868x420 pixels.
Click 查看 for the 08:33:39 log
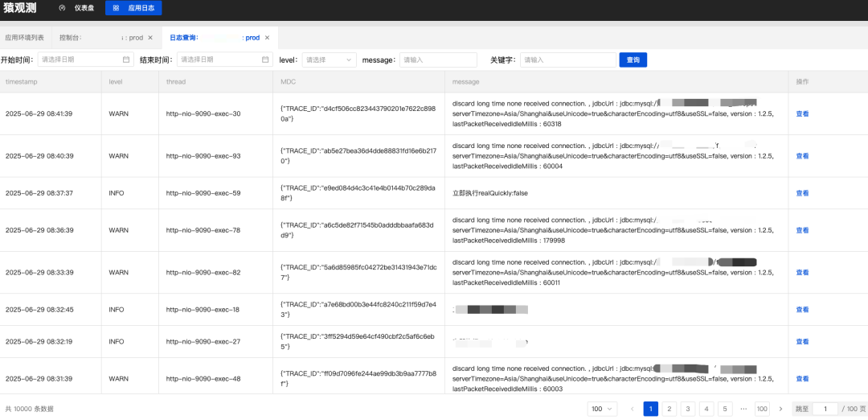[802, 273]
